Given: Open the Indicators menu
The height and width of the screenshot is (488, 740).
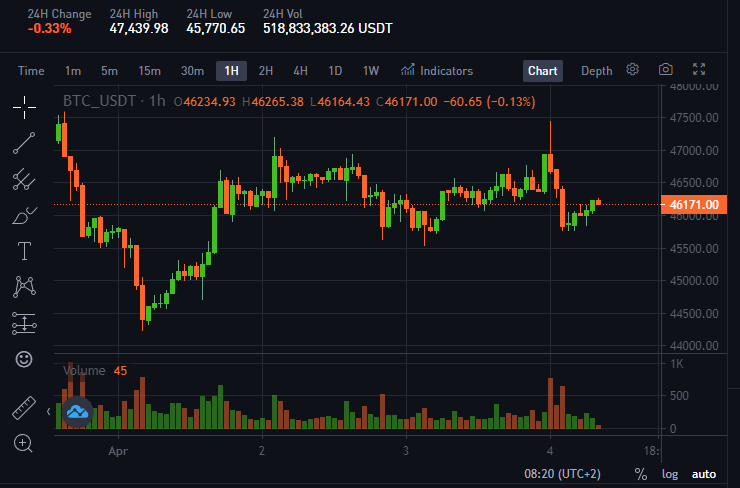Looking at the screenshot, I should click(x=437, y=71).
